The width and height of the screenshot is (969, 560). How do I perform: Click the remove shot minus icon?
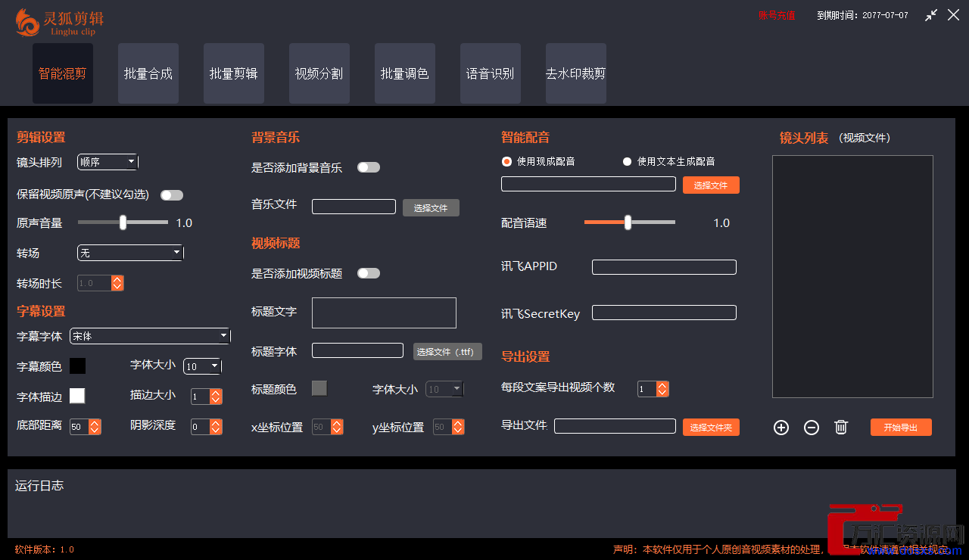tap(811, 428)
